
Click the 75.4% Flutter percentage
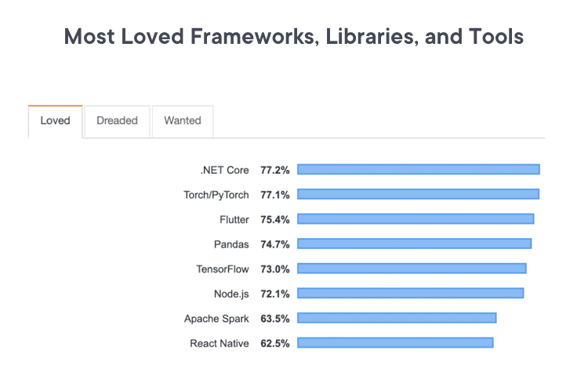coord(275,219)
